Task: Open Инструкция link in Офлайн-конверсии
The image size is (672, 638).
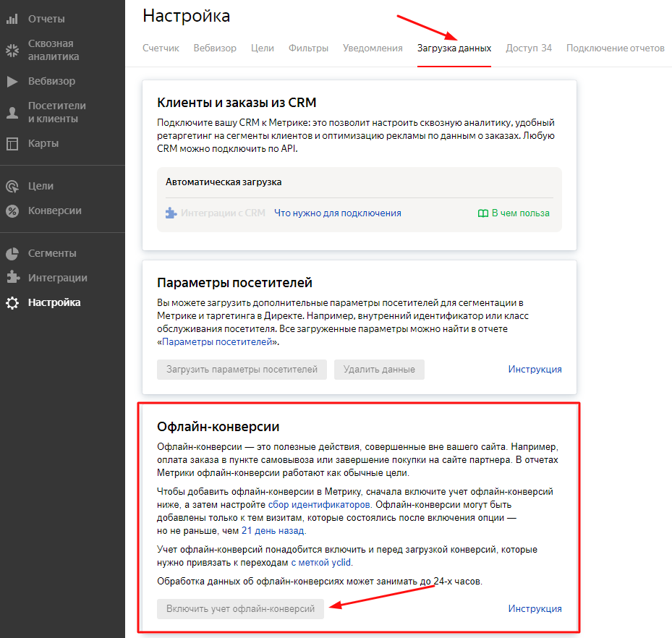Action: [535, 609]
